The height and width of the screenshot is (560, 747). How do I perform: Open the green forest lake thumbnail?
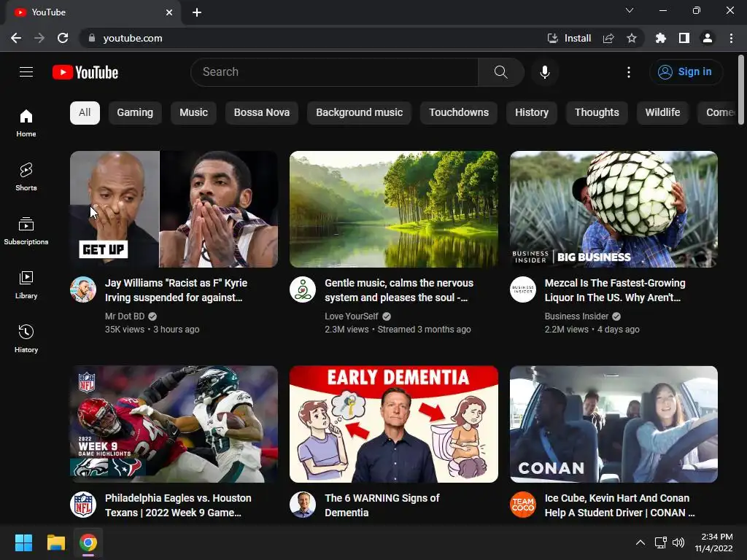point(393,209)
